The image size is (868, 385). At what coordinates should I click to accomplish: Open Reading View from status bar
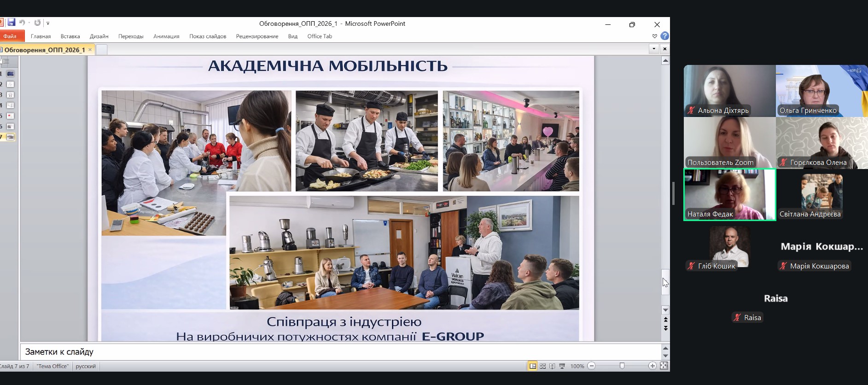click(552, 366)
